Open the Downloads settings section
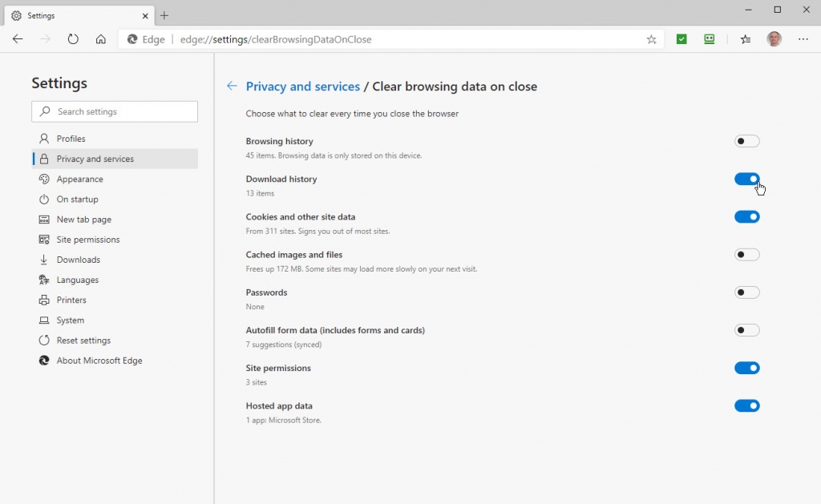Screen dimensions: 821x504 78,259
